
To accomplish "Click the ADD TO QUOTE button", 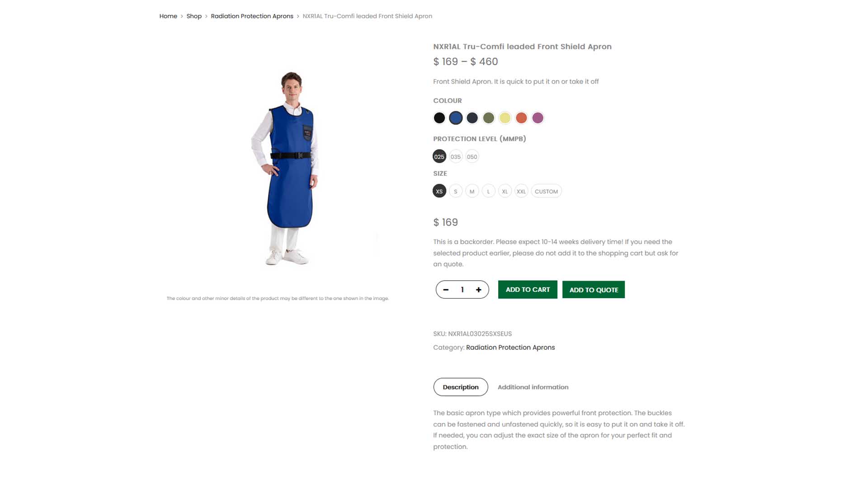I will pyautogui.click(x=594, y=290).
